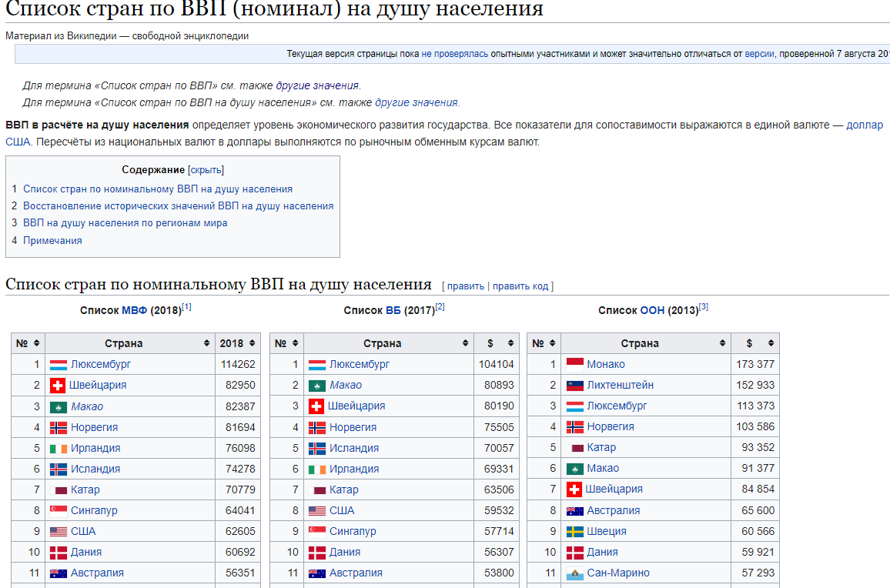Open footnote [1] after IMF heading
Viewport: 890px width, 588px height.
(186, 307)
